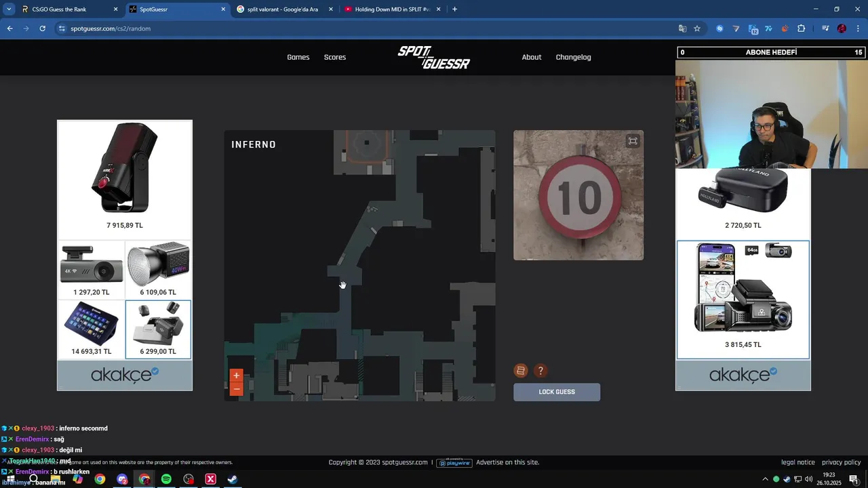Open a new browser tab
The image size is (868, 488).
(454, 9)
